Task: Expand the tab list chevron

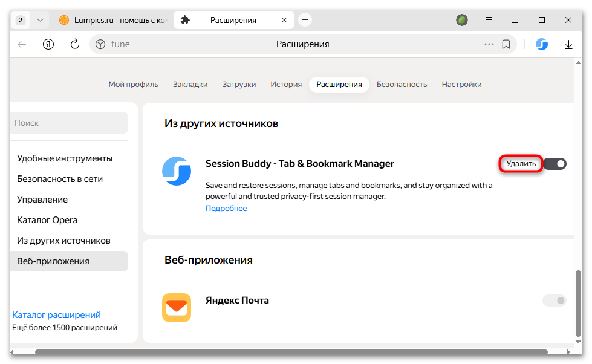Action: pyautogui.click(x=40, y=20)
